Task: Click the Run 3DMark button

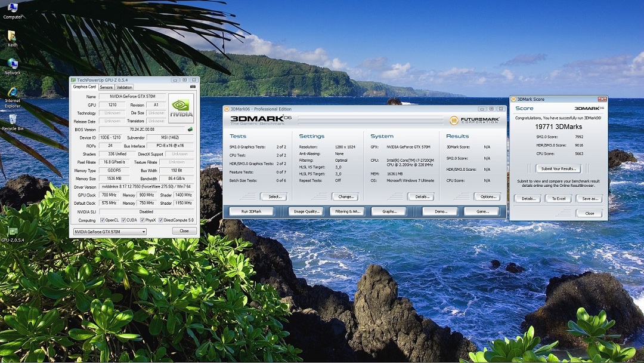Action: pos(252,211)
